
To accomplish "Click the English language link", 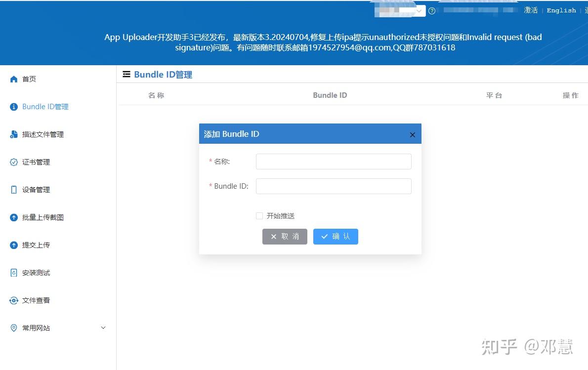I will (x=561, y=10).
